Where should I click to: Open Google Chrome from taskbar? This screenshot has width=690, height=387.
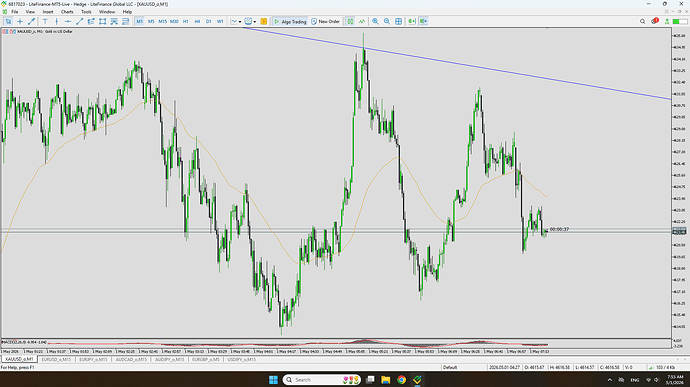[401, 380]
